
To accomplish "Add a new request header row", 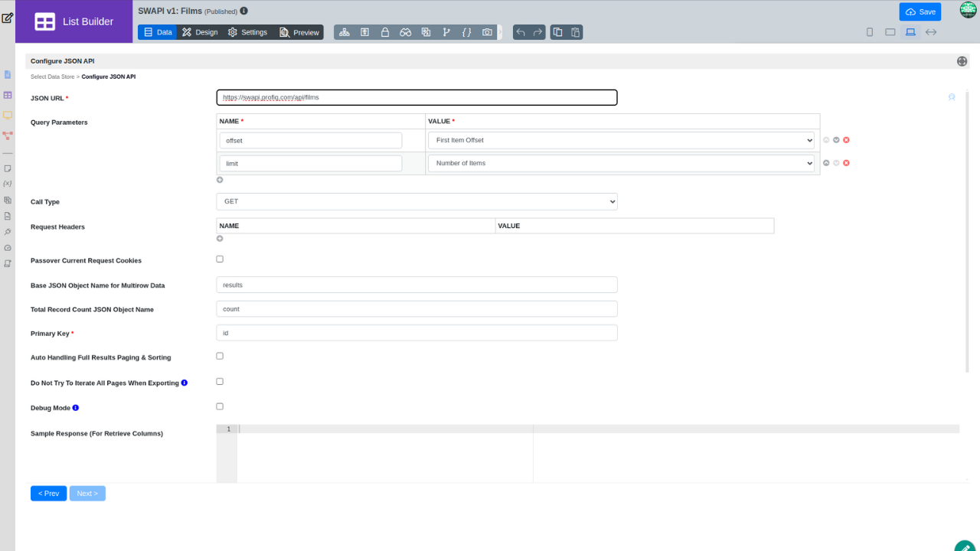I will pyautogui.click(x=220, y=239).
